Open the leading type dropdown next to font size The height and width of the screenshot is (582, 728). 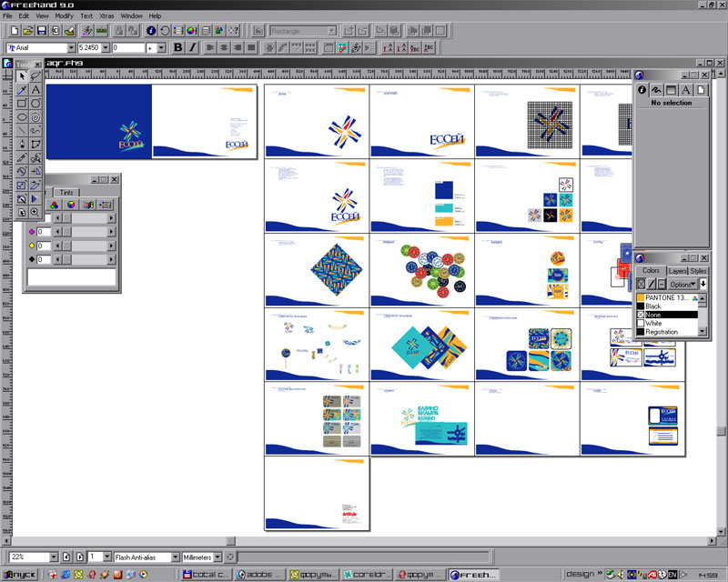[x=161, y=48]
